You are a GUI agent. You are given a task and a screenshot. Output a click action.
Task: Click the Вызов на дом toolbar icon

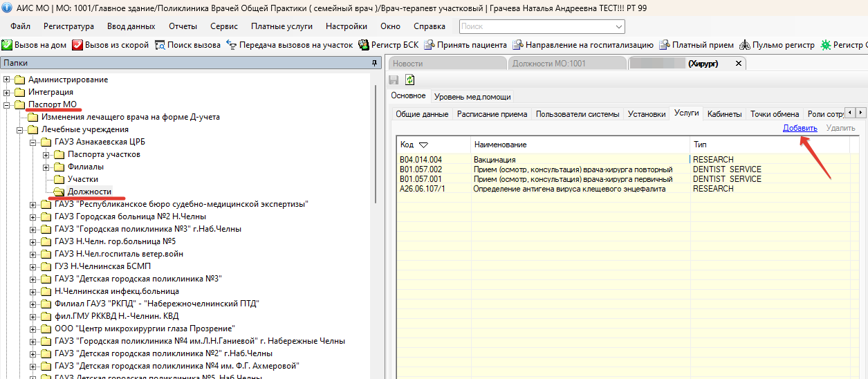tap(7, 45)
